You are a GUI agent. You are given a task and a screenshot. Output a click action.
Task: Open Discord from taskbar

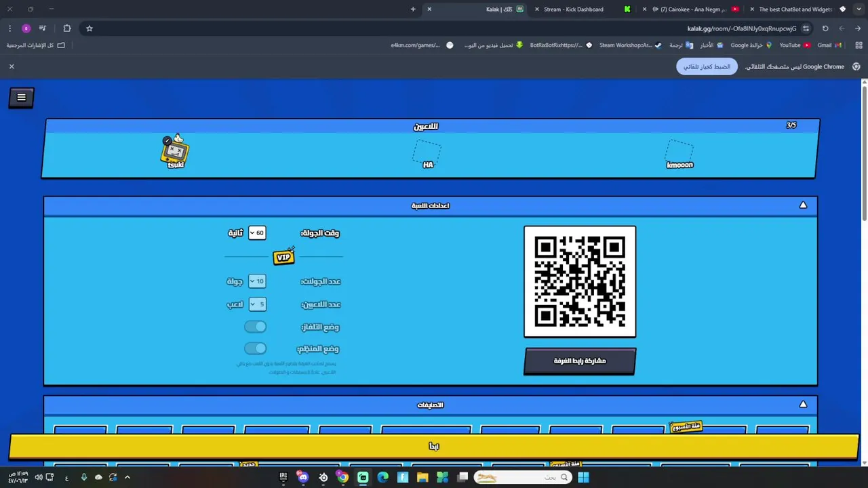pos(303,477)
